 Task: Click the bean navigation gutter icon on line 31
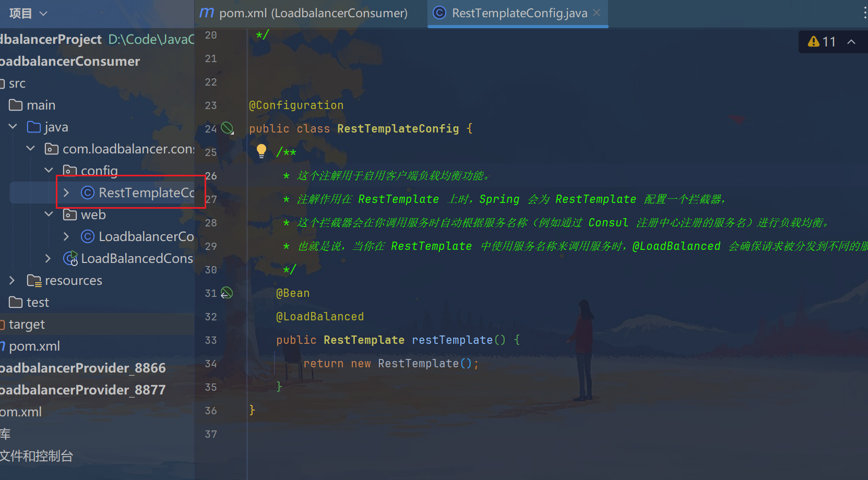click(227, 293)
